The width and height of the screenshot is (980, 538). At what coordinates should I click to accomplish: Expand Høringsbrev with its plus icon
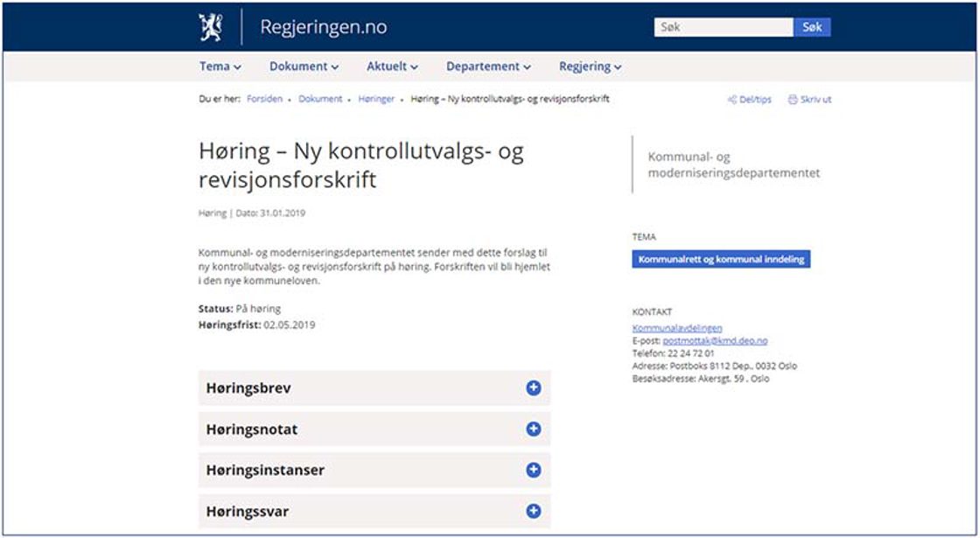click(x=533, y=388)
